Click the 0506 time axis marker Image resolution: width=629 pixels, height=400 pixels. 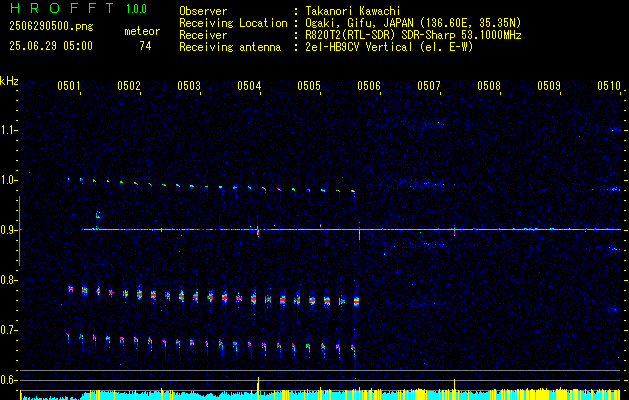pos(369,85)
